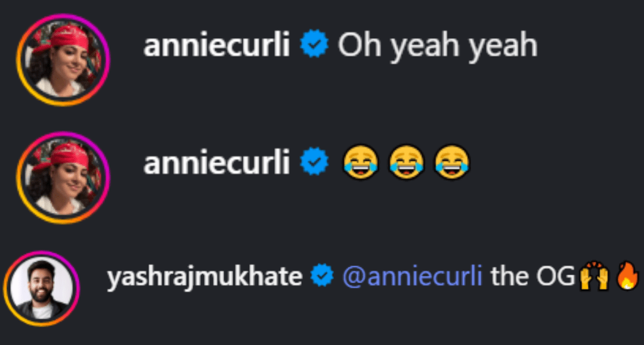Click anniecurli username on 'Oh yeah yeah' comment
This screenshot has width=644, height=345.
[216, 45]
